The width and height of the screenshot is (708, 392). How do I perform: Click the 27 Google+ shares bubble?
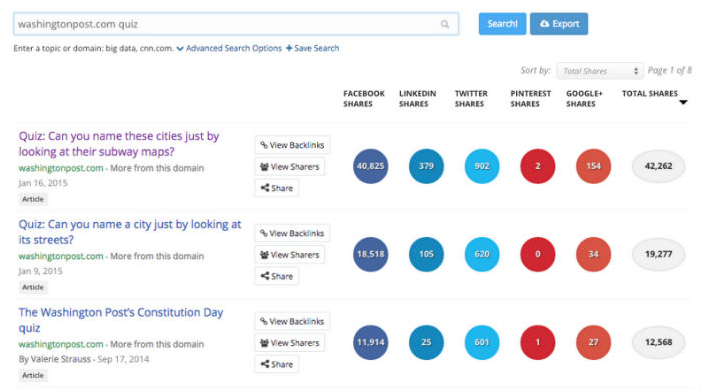[x=593, y=342]
